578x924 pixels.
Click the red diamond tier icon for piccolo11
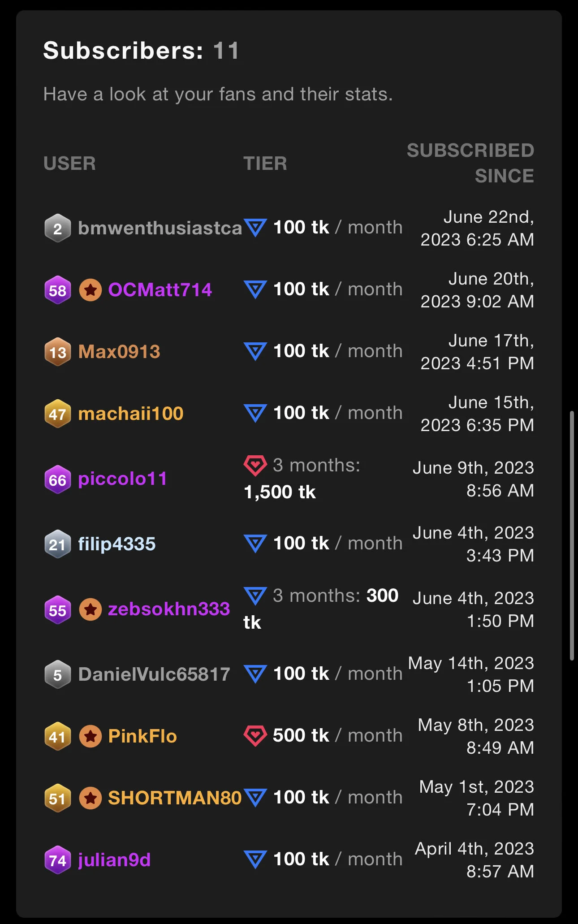pyautogui.click(x=255, y=465)
